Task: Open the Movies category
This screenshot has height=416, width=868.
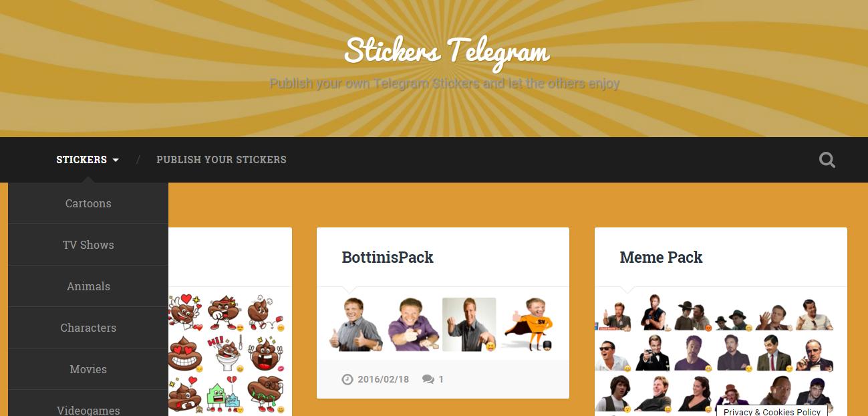Action: coord(88,369)
